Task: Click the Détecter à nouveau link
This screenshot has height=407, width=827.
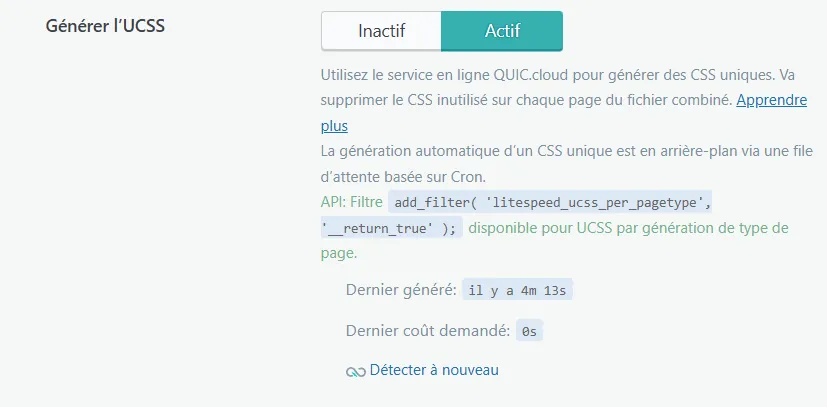Action: [434, 370]
